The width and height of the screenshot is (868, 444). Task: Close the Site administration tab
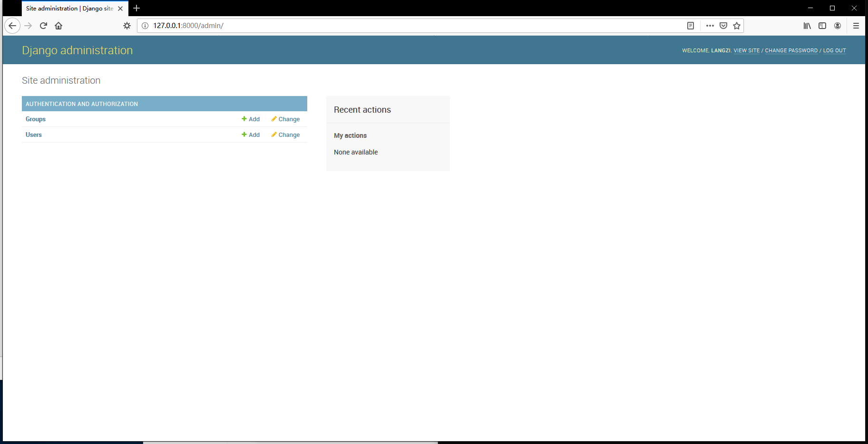(120, 9)
